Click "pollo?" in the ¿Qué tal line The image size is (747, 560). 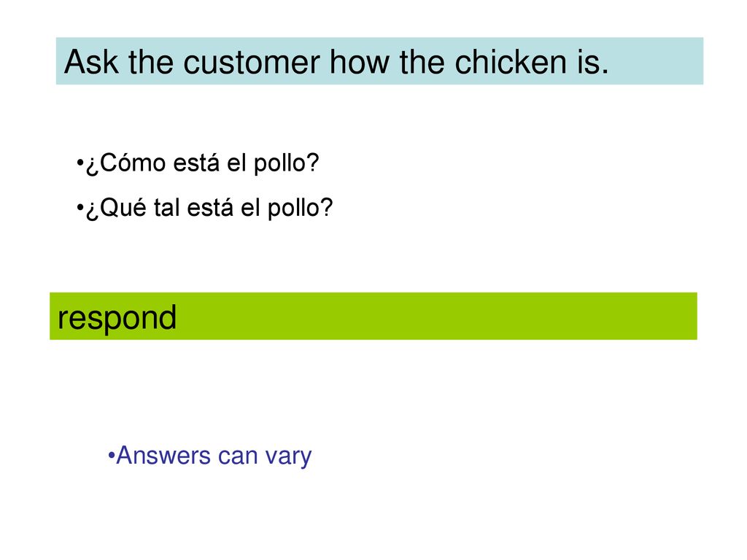300,209
